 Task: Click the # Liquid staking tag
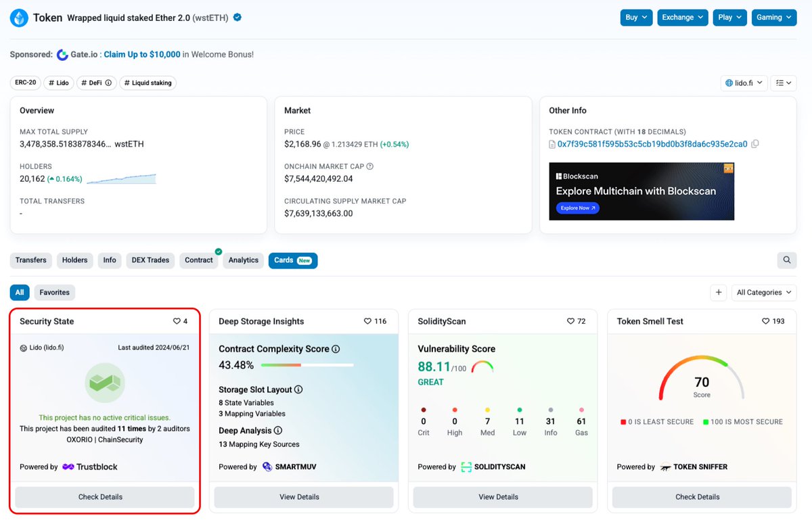point(148,83)
